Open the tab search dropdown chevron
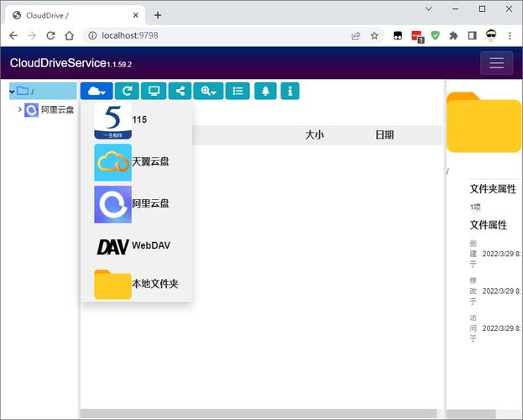523x420 pixels. 429,9
